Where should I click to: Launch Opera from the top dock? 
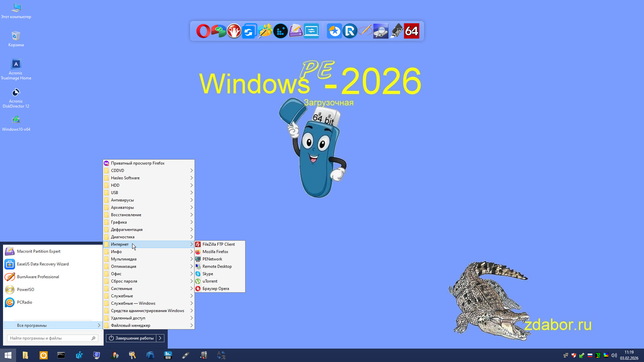point(203,31)
